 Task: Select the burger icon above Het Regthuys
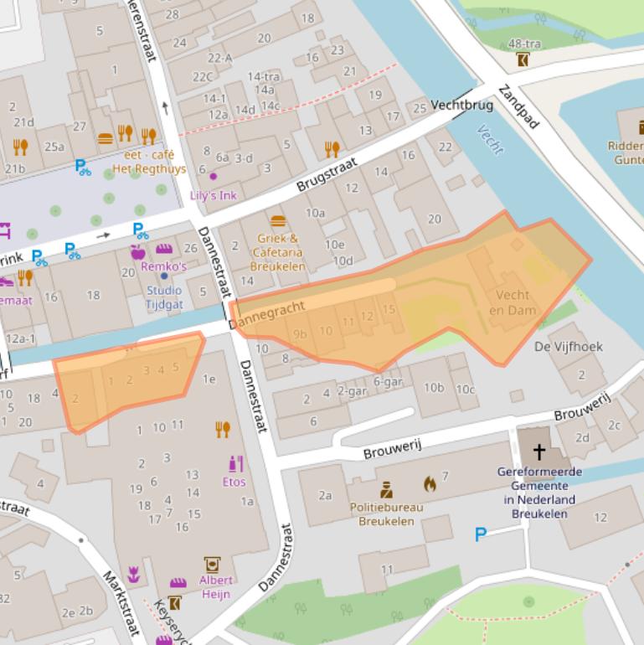pyautogui.click(x=105, y=138)
